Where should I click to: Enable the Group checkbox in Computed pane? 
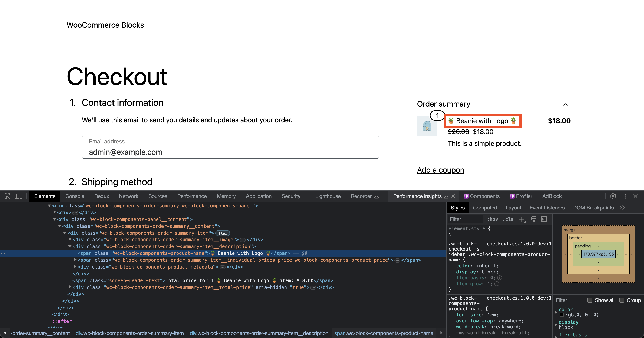pos(621,300)
